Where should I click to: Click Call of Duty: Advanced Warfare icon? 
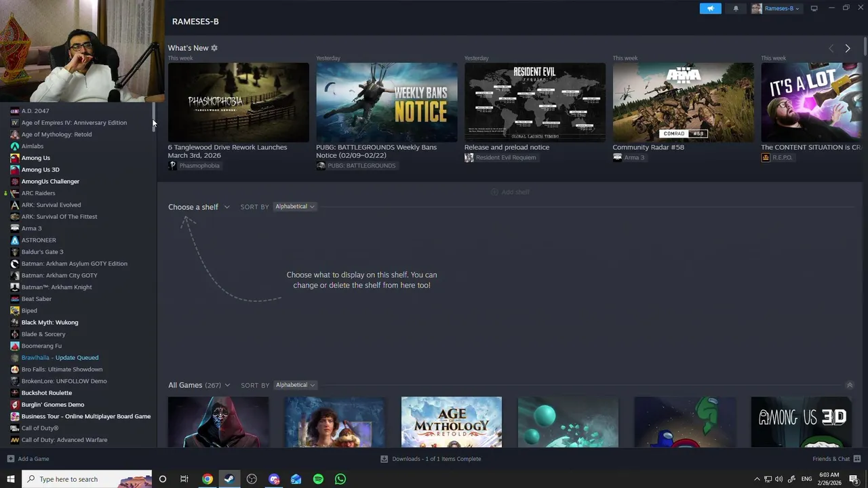(15, 440)
